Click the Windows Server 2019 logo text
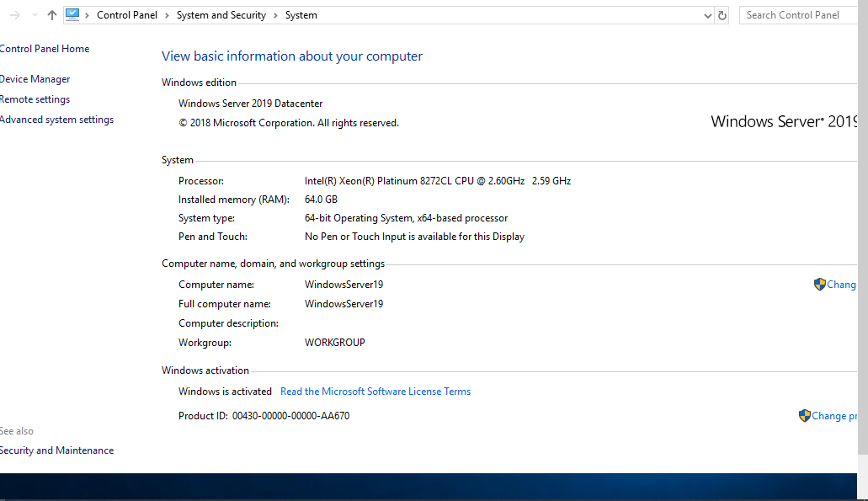 [784, 121]
